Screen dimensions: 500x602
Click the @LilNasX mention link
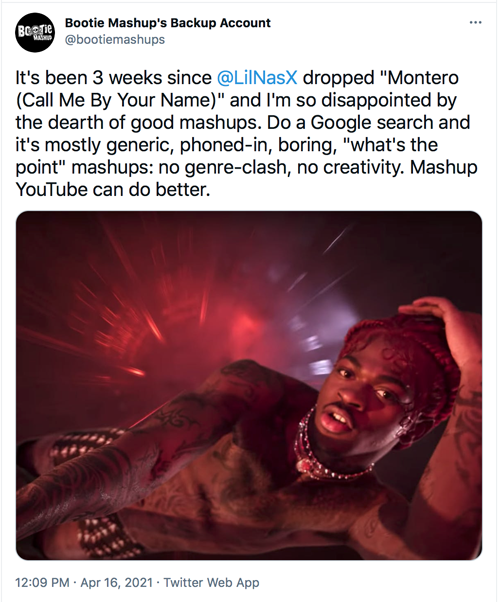[257, 78]
